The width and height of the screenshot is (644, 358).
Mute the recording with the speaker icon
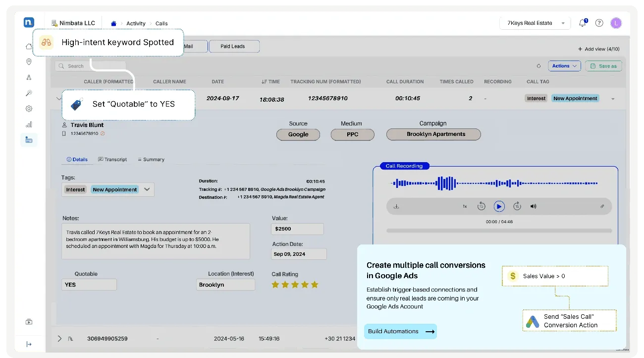(x=533, y=206)
